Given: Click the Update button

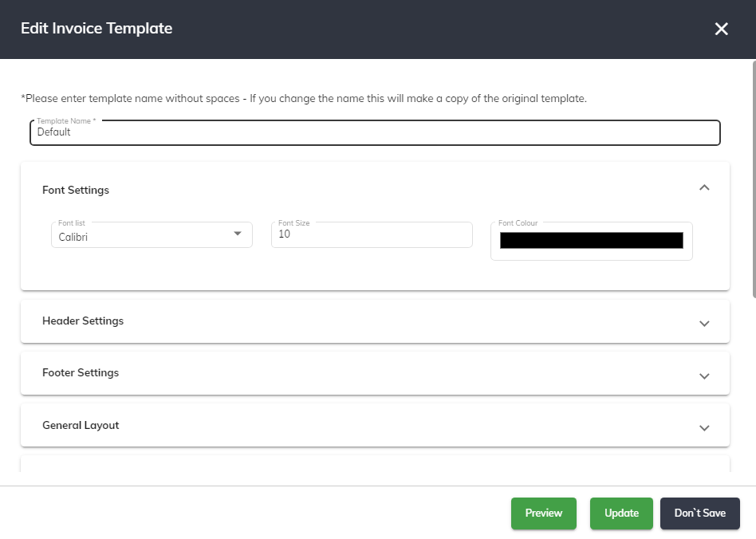Looking at the screenshot, I should tap(621, 513).
